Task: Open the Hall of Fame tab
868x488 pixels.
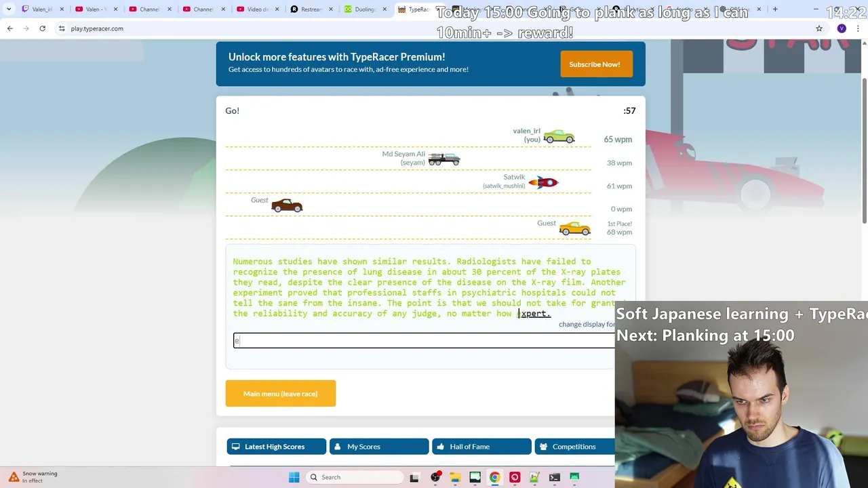Action: [x=481, y=447]
